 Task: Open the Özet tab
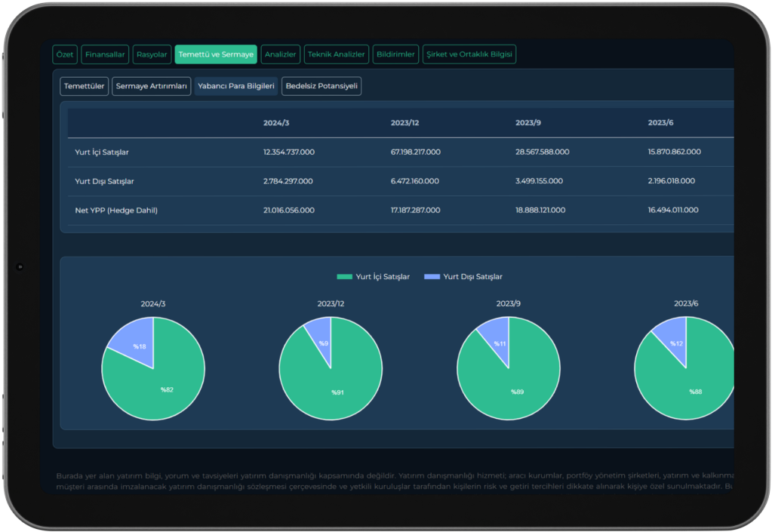click(x=65, y=54)
